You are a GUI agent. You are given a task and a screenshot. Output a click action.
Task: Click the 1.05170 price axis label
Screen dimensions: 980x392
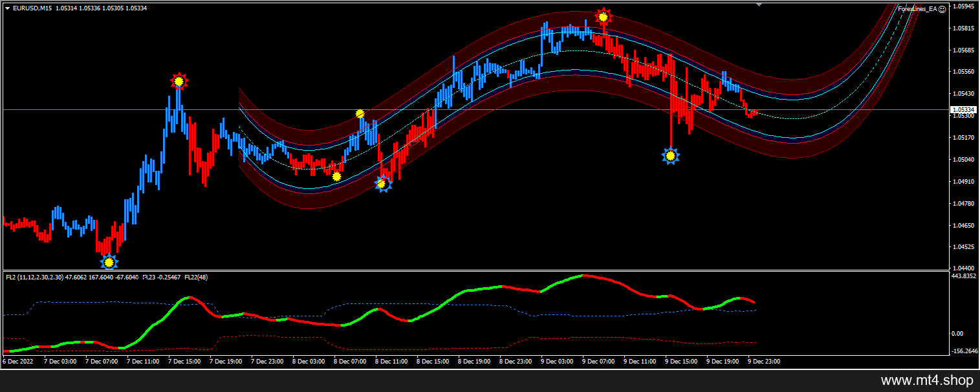click(963, 138)
